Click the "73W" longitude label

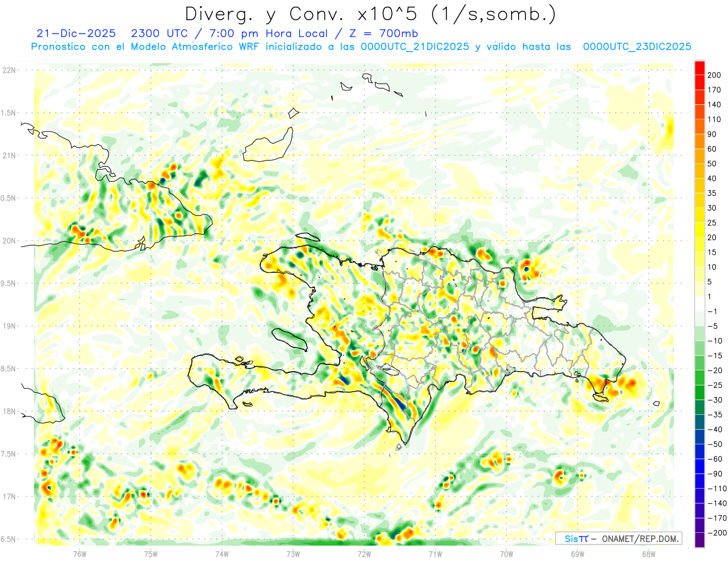[293, 554]
